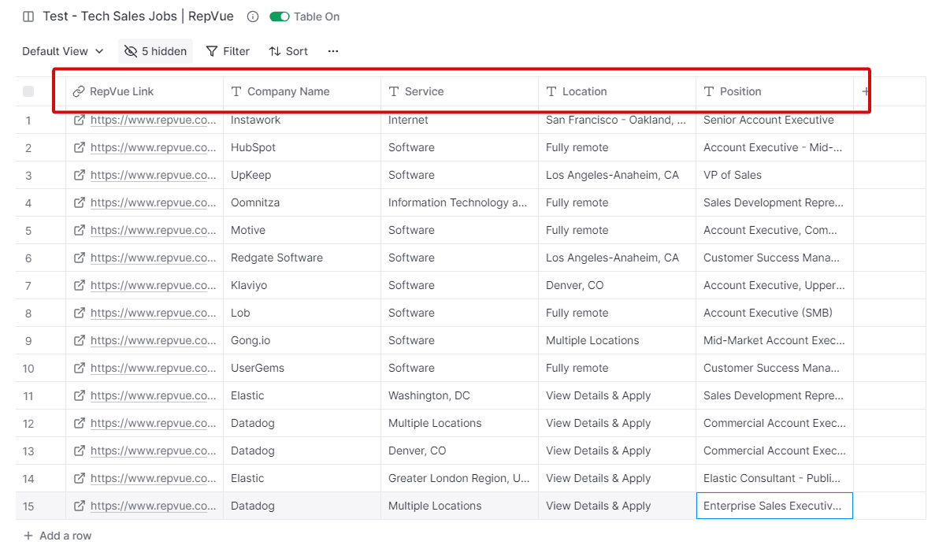Image resolution: width=950 pixels, height=560 pixels.
Task: Open external link icon in Redgate Software row
Action: pyautogui.click(x=80, y=258)
